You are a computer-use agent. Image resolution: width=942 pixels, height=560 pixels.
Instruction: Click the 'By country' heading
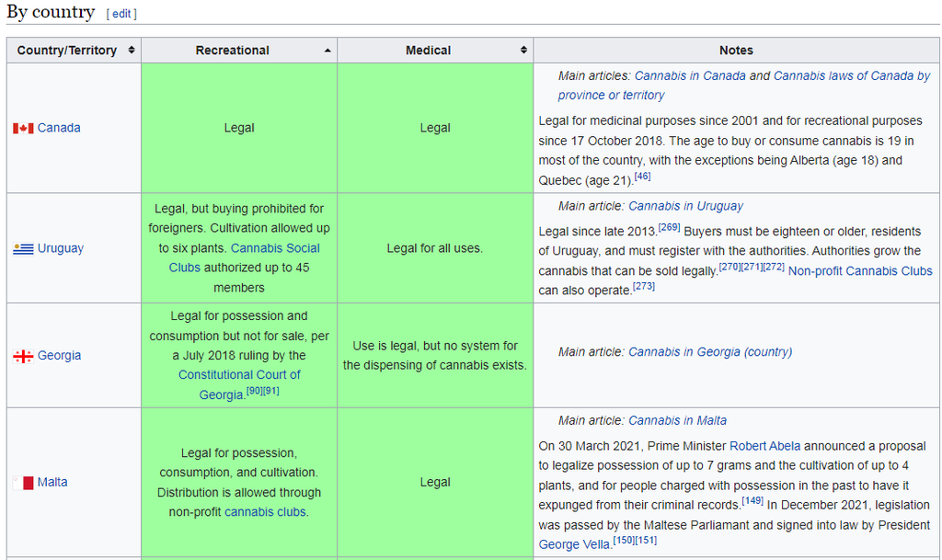51,12
